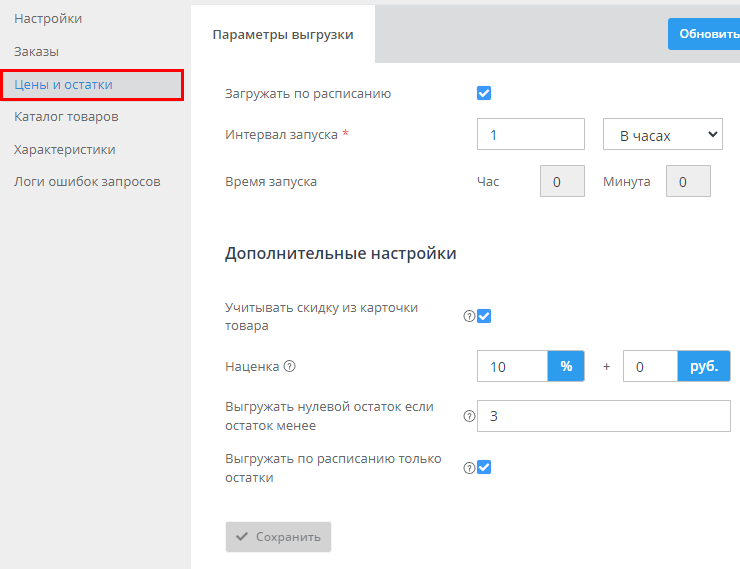Image resolution: width=740 pixels, height=569 pixels.
Task: Click help icon for Выгружать нулевой остаток
Action: [469, 417]
